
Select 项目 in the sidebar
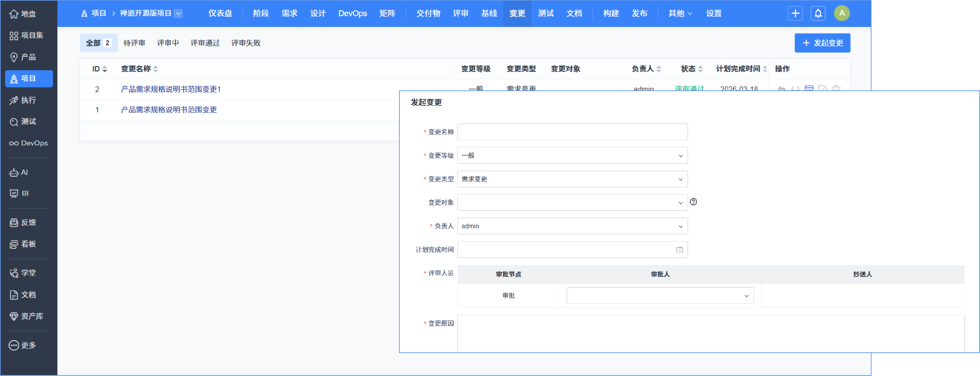(x=29, y=79)
